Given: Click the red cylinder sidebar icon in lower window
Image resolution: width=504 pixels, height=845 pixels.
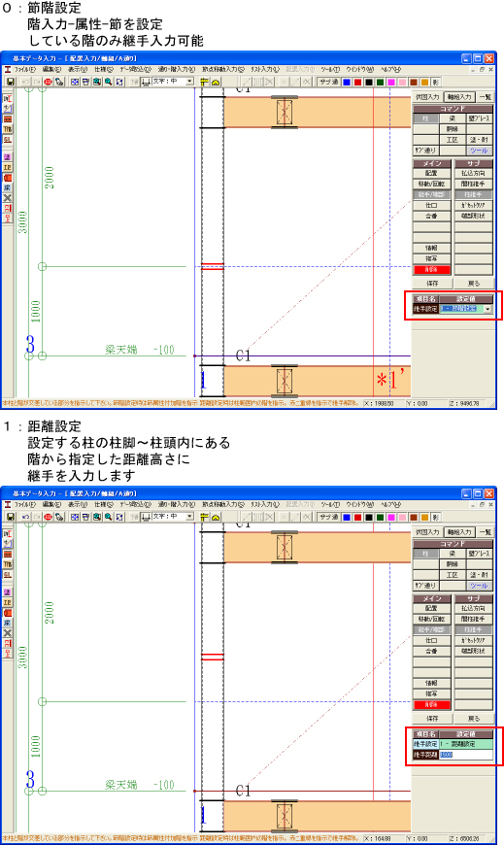Looking at the screenshot, I should tap(8, 612).
